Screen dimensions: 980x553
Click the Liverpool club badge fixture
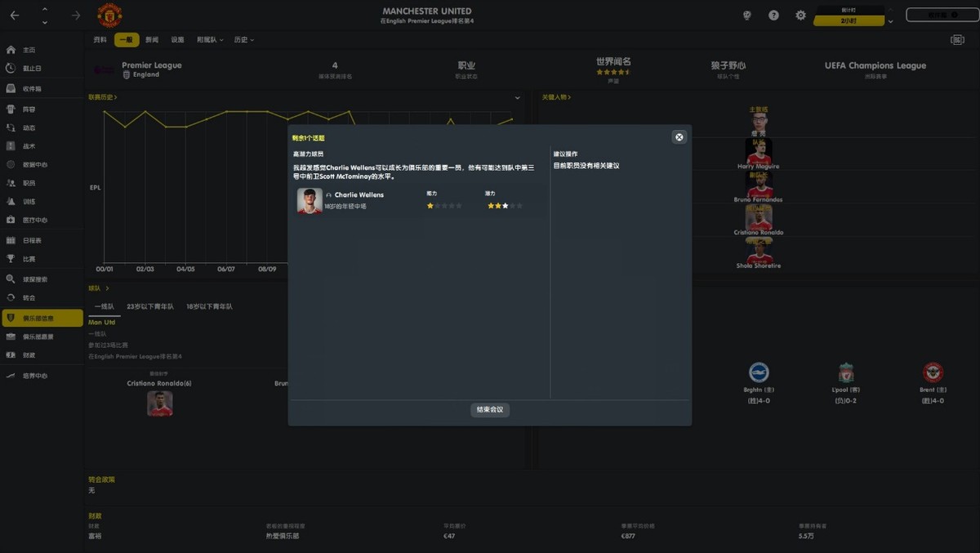(846, 372)
